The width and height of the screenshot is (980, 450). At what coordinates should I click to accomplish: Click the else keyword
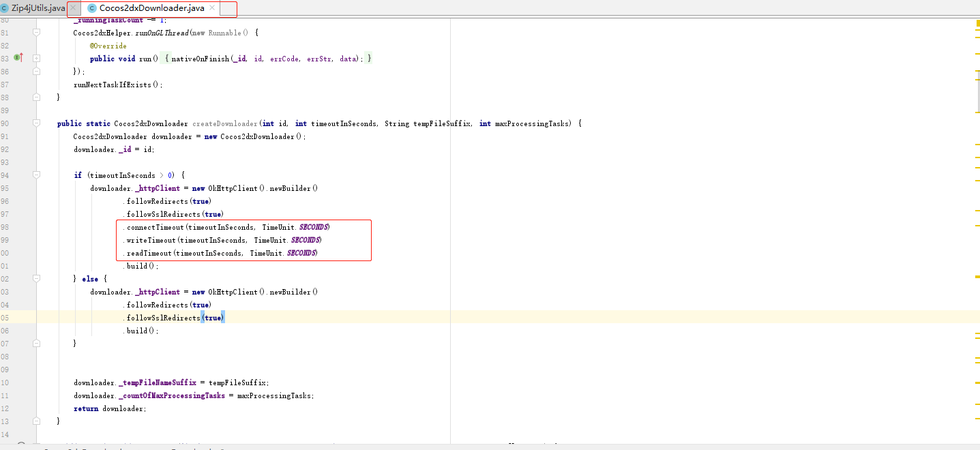pos(90,279)
